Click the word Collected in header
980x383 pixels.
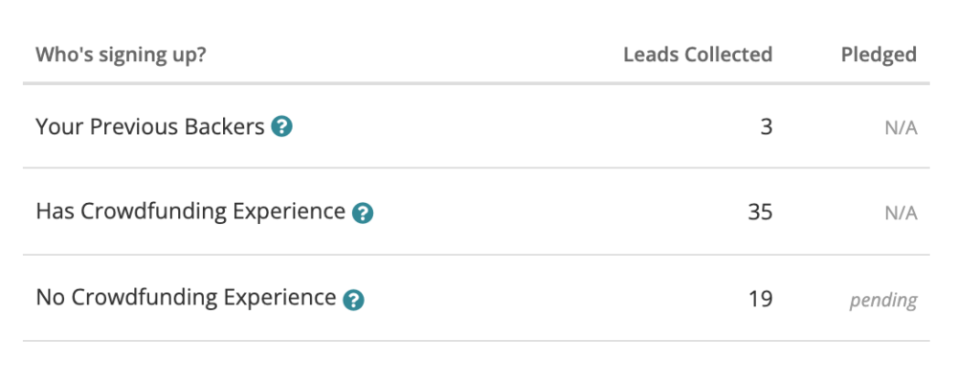(x=728, y=55)
